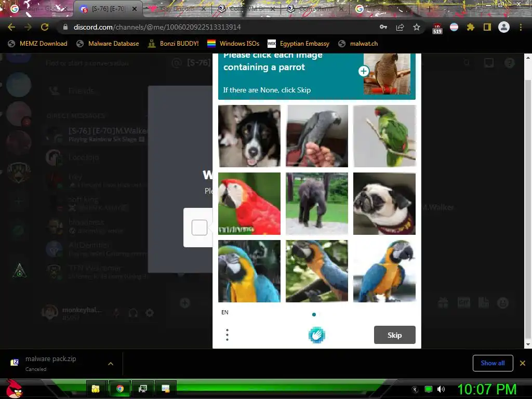
Task: Open the captcha three-dot options menu
Action: click(228, 335)
